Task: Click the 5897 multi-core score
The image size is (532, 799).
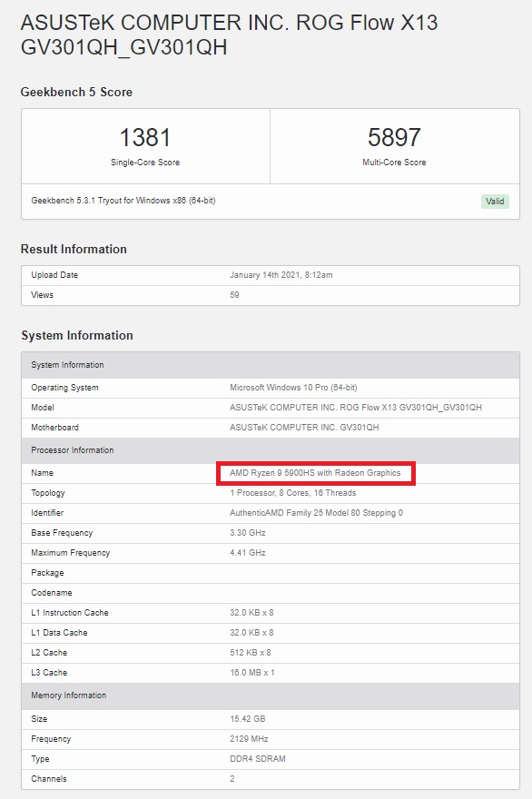Action: click(x=394, y=137)
